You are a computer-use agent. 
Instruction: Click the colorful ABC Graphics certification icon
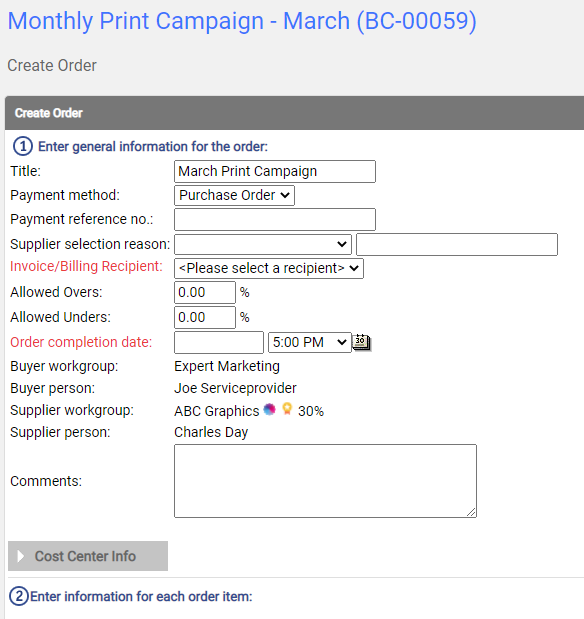[x=269, y=409]
